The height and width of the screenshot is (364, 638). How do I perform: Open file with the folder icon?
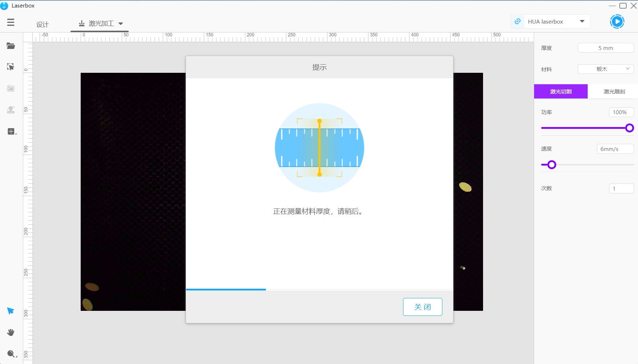pos(11,46)
